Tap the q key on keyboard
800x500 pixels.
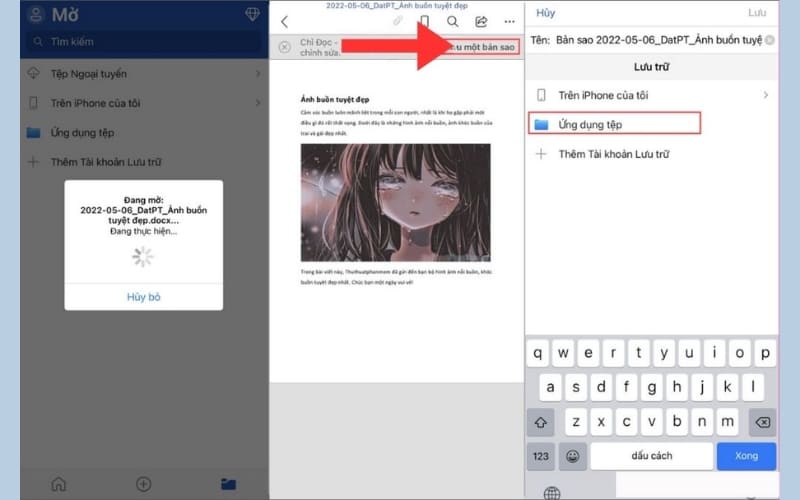tap(538, 353)
